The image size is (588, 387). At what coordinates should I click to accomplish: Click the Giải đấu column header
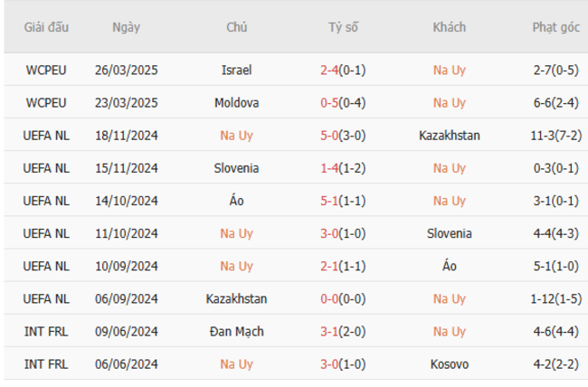46,27
